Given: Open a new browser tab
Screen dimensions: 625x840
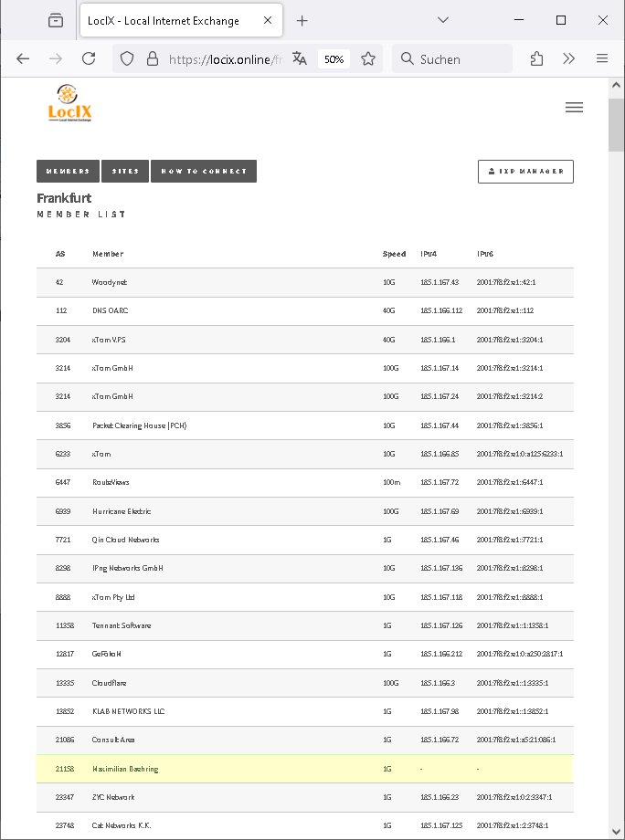Looking at the screenshot, I should point(302,21).
